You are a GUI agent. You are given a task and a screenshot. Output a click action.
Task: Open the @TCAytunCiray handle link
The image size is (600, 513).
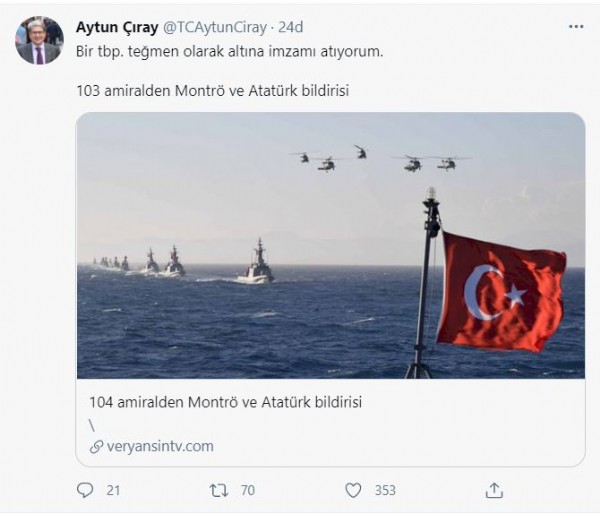tap(215, 28)
